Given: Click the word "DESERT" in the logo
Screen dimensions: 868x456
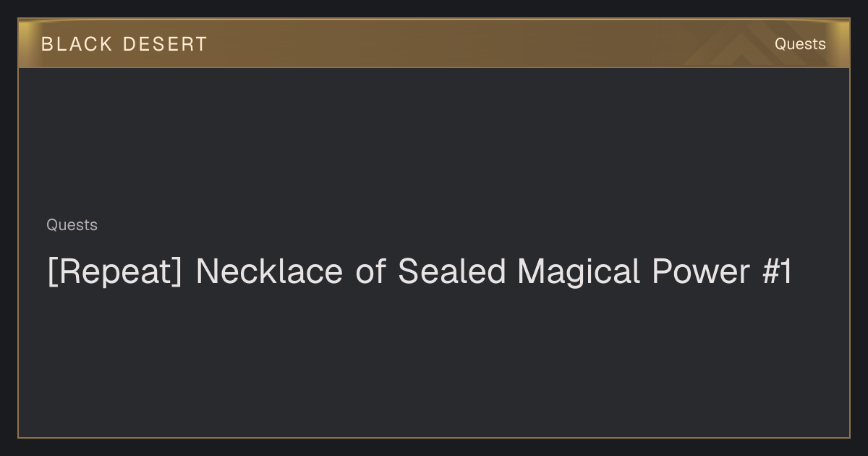Looking at the screenshot, I should point(166,44).
